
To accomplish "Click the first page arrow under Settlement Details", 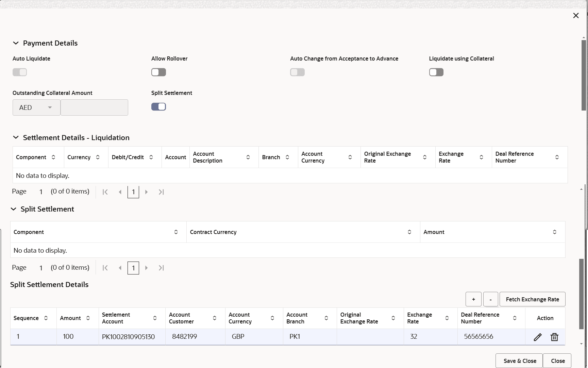I will pyautogui.click(x=105, y=191).
